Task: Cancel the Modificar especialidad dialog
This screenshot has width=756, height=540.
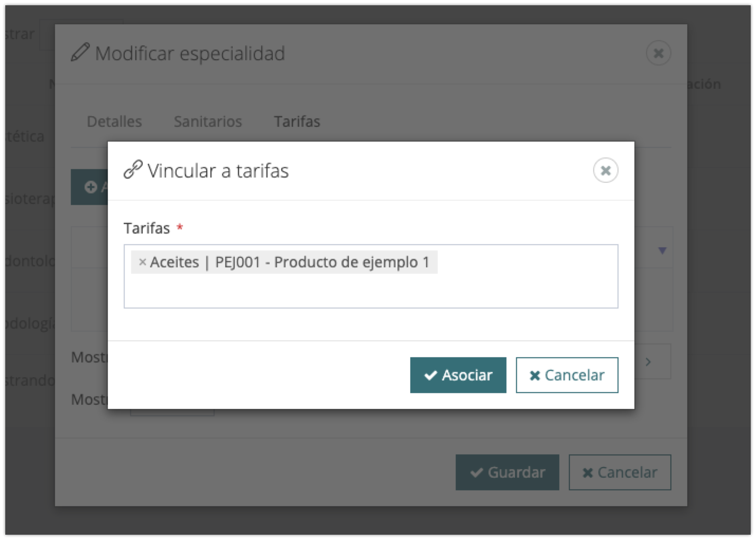Action: pyautogui.click(x=620, y=472)
